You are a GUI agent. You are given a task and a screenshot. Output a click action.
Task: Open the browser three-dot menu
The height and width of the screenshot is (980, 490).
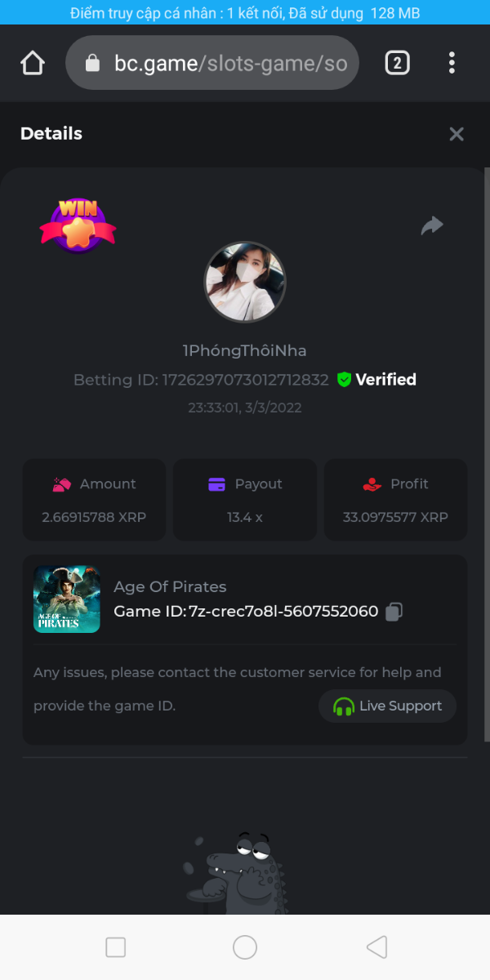tap(452, 63)
